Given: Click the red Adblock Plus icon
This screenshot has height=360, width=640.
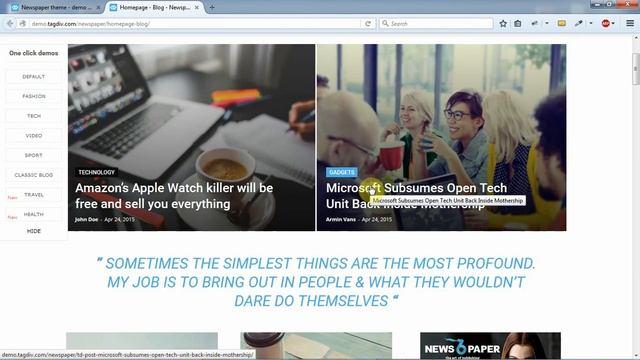Looking at the screenshot, I should coord(606,24).
